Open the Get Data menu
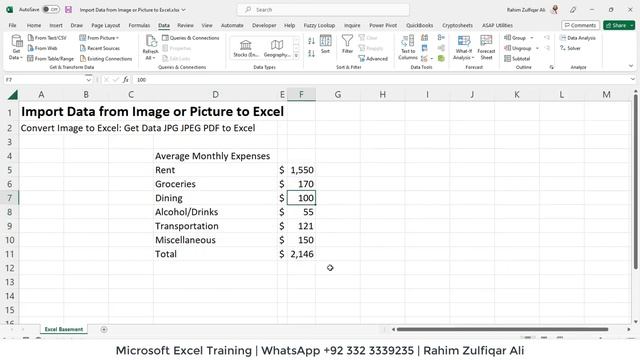640x360 pixels. click(x=16, y=48)
